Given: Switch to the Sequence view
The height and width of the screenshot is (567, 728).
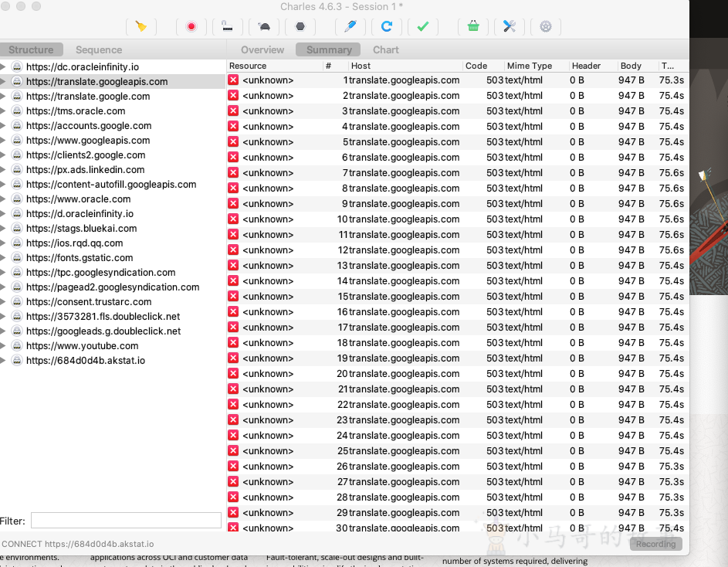Looking at the screenshot, I should coord(99,49).
